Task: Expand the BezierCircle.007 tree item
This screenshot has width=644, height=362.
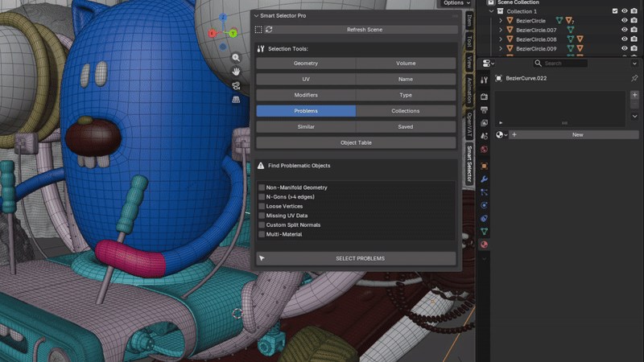Action: coord(501,30)
